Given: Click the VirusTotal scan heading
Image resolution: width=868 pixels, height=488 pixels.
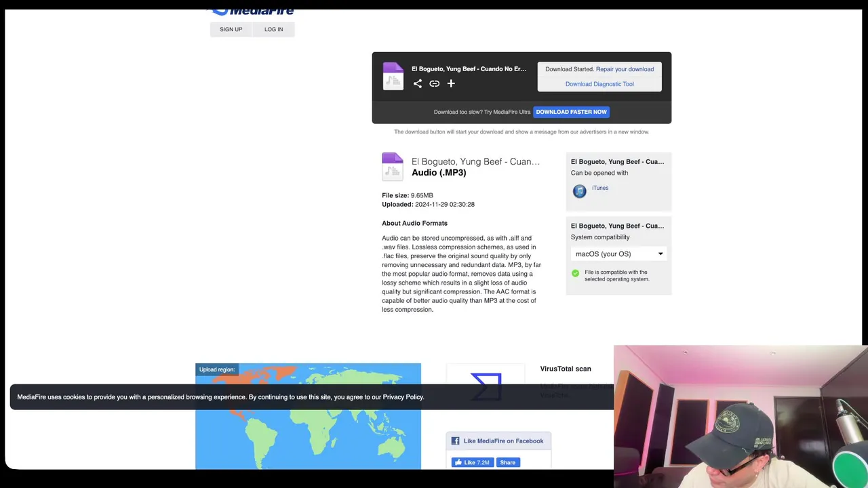Looking at the screenshot, I should tap(566, 369).
